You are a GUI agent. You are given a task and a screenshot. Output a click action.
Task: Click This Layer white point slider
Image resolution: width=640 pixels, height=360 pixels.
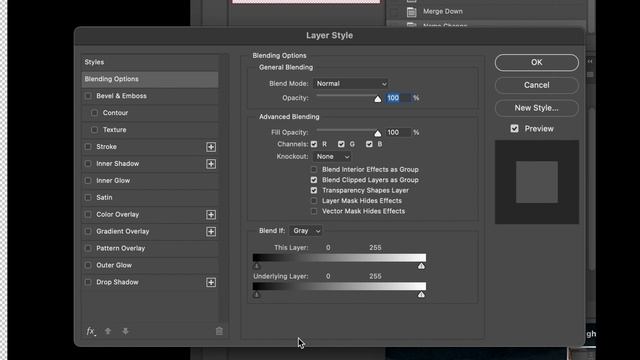421,266
